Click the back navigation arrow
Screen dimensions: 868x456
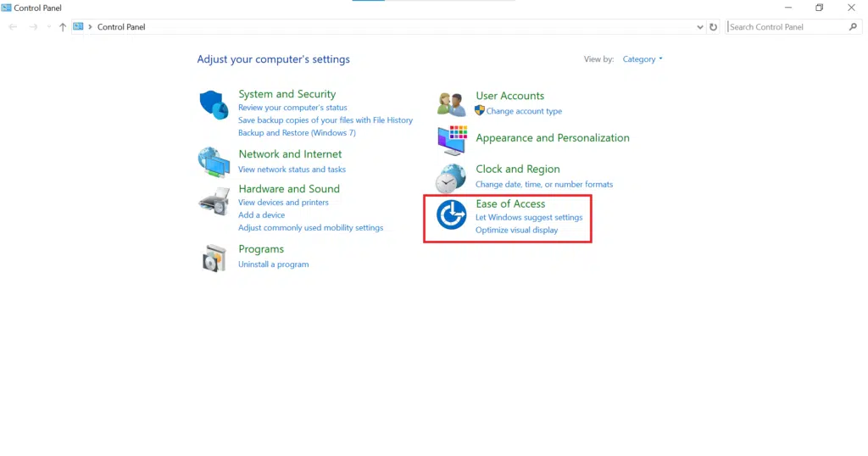pos(14,26)
